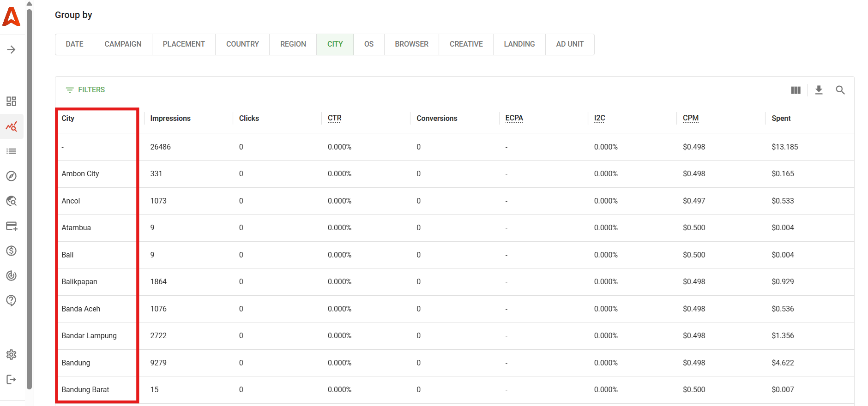This screenshot has width=868, height=406.
Task: Click the add card payment icon
Action: (x=12, y=226)
